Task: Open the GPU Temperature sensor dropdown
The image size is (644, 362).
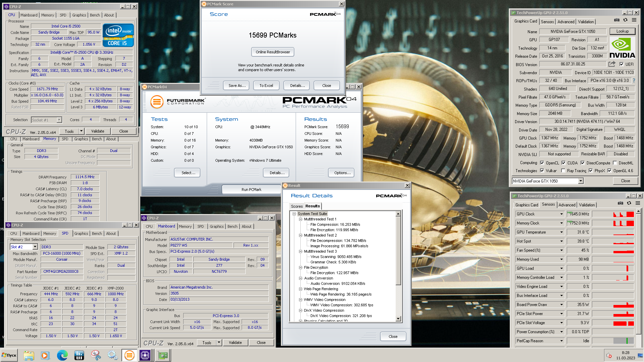Action: tap(561, 232)
